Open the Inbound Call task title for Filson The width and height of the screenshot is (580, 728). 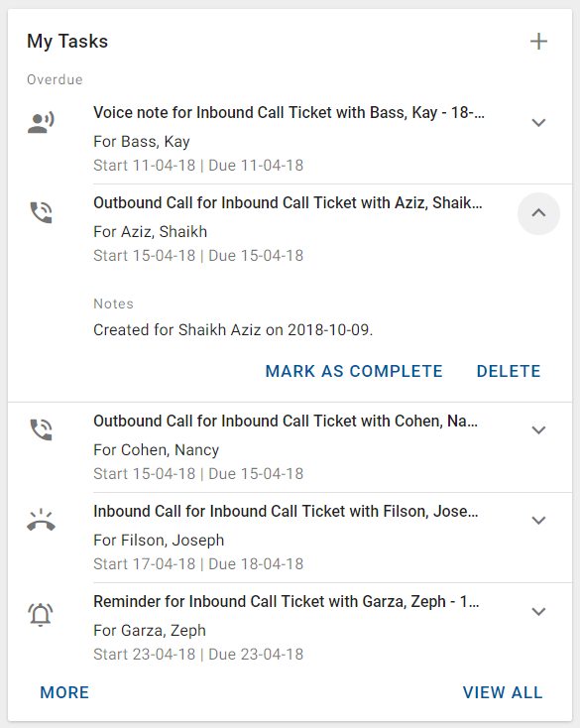point(286,512)
